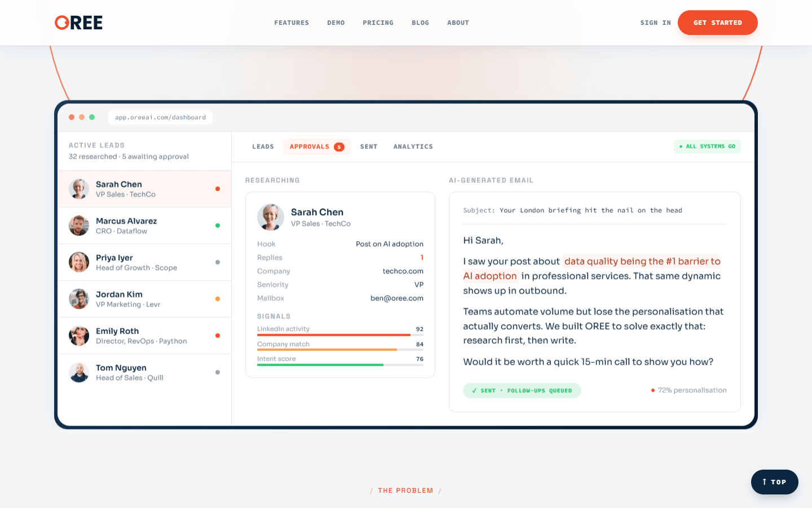Click The Problem section label

click(406, 491)
